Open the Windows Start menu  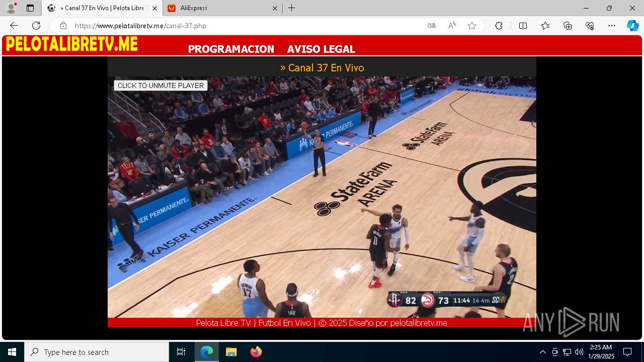pos(12,352)
